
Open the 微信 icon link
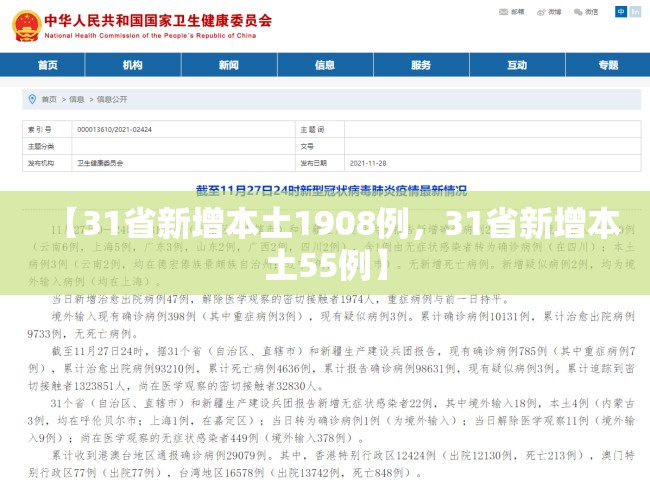[x=586, y=12]
